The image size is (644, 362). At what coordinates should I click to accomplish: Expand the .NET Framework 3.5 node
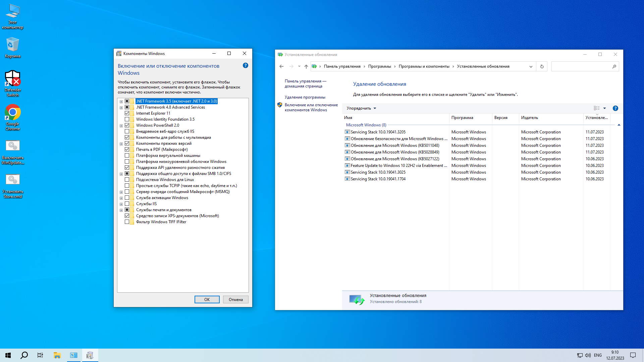pyautogui.click(x=121, y=102)
